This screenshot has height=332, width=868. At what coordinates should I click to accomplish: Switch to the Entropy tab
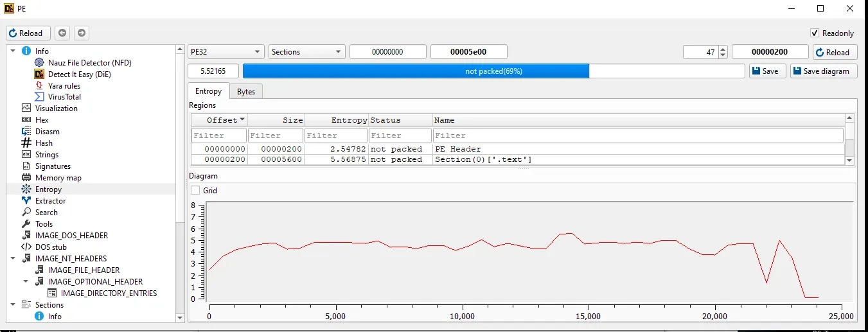(208, 92)
